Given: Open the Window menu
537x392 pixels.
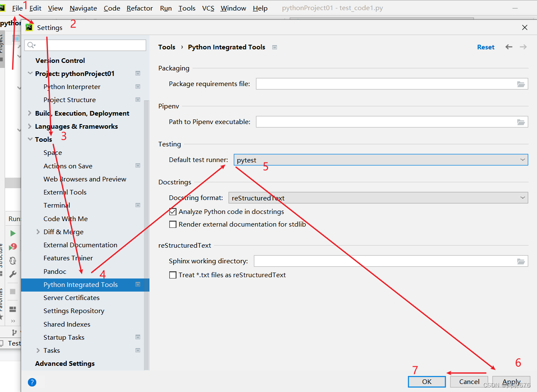Looking at the screenshot, I should tap(233, 8).
